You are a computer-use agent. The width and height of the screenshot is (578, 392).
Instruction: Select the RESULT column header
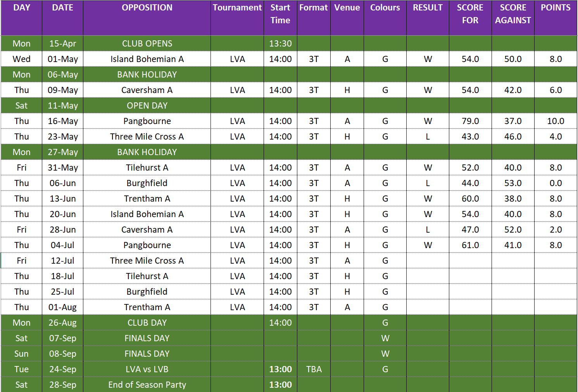tap(428, 18)
